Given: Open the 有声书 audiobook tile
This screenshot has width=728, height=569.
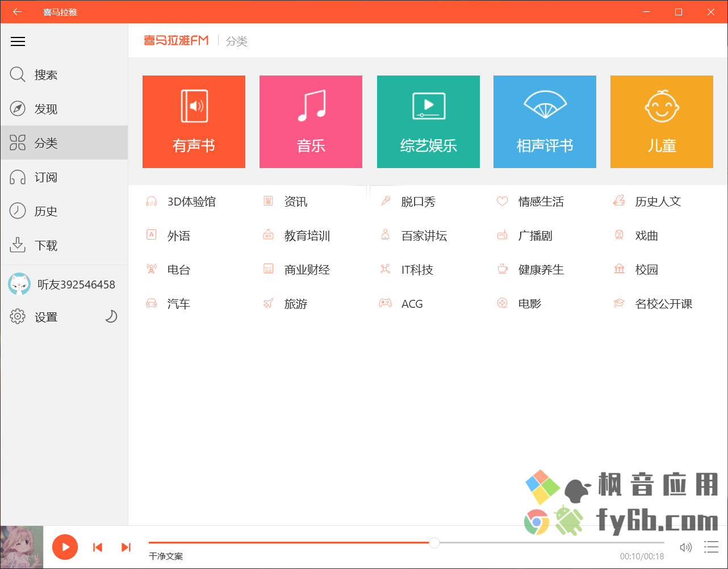Looking at the screenshot, I should 194,122.
